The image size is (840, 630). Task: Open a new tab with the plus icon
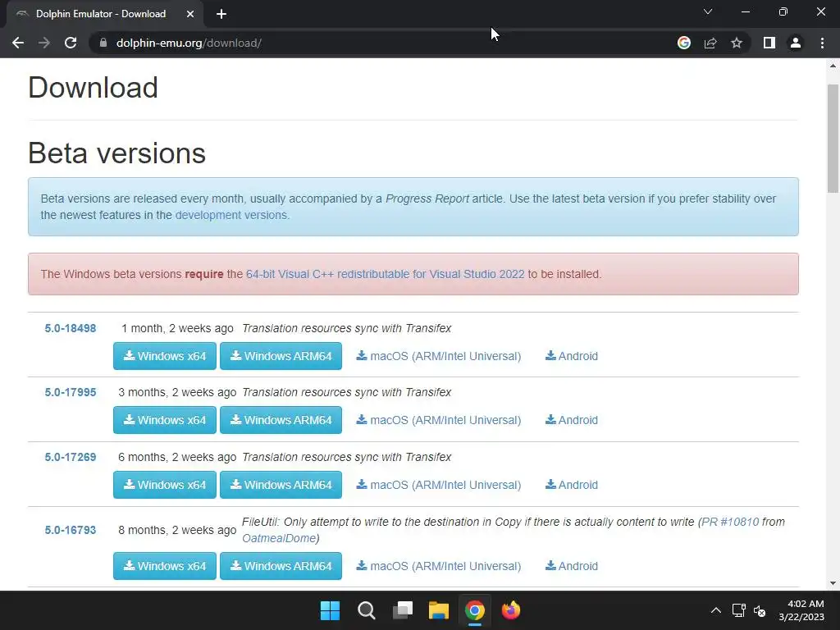coord(221,14)
